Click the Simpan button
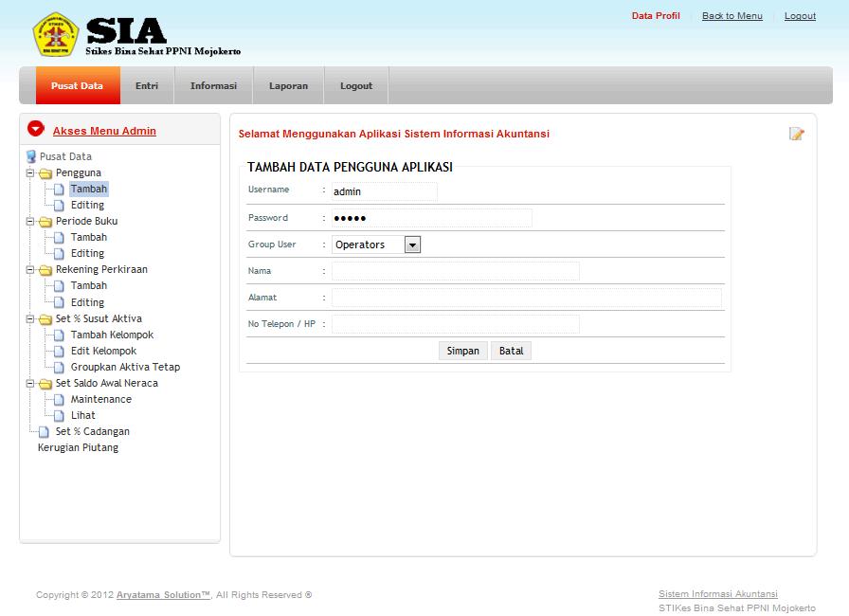 [x=463, y=351]
